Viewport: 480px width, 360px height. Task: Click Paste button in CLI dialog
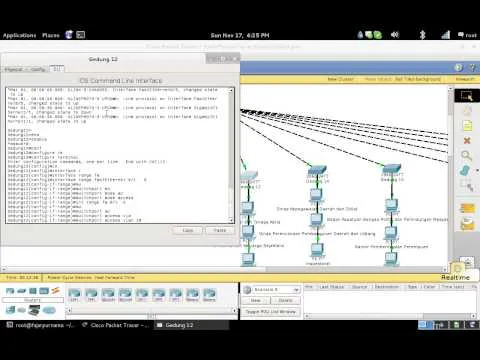tap(220, 230)
